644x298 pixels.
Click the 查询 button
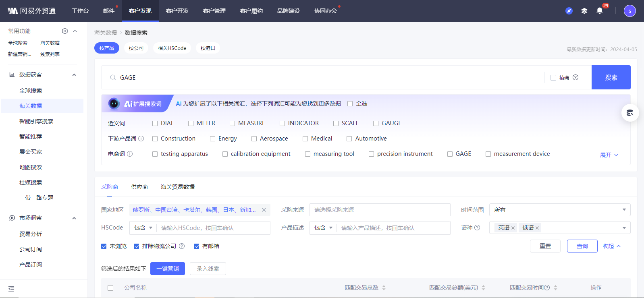pos(582,246)
